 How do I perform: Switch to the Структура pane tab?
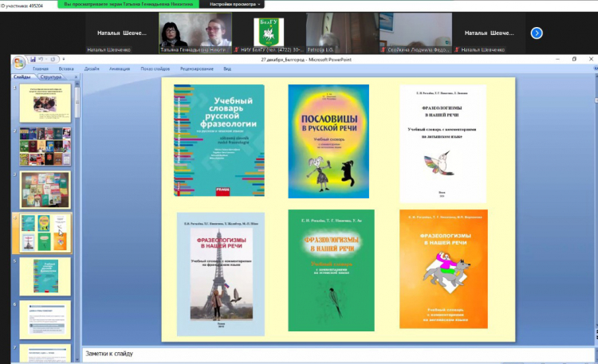(x=50, y=77)
